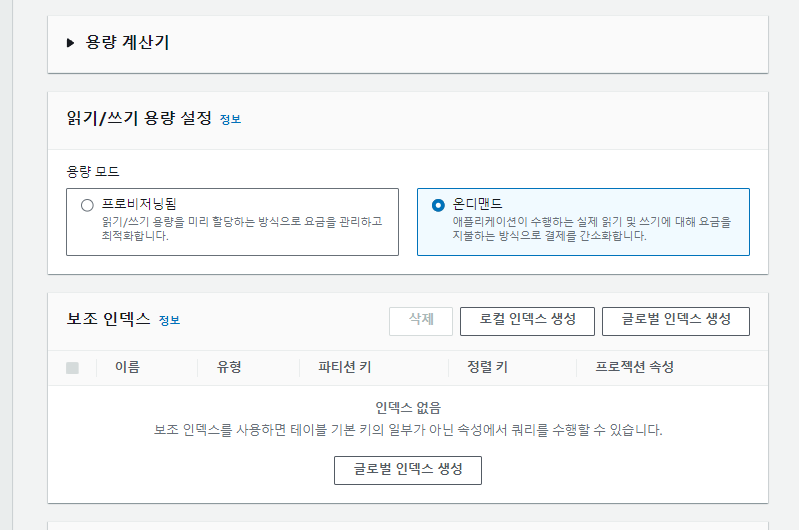This screenshot has width=799, height=530.
Task: Click the divider between 파티션 키 and 정렬 키
Action: click(448, 368)
